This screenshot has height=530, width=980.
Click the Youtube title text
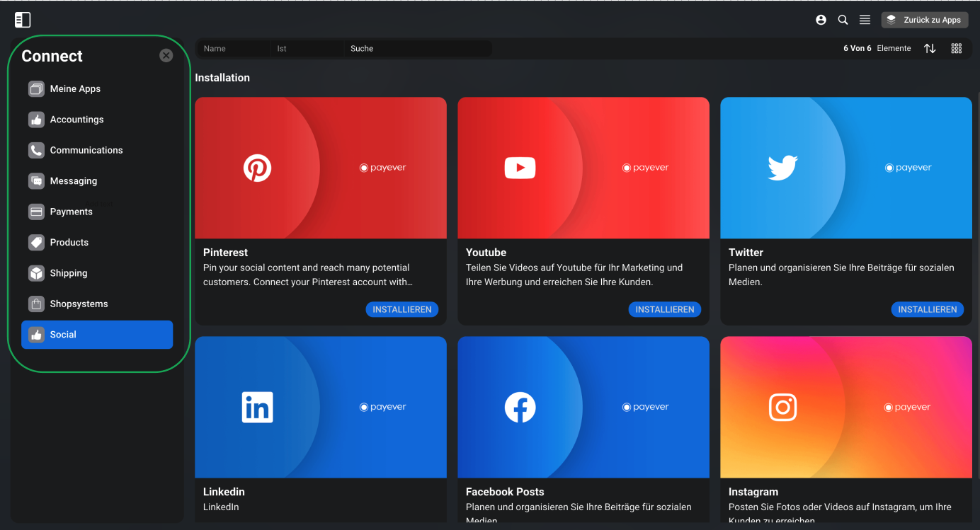pyautogui.click(x=486, y=253)
